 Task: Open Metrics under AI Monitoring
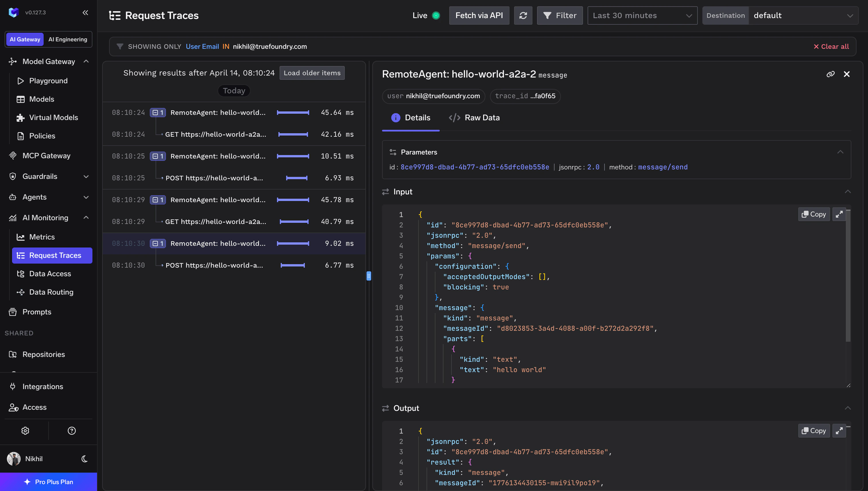point(42,237)
